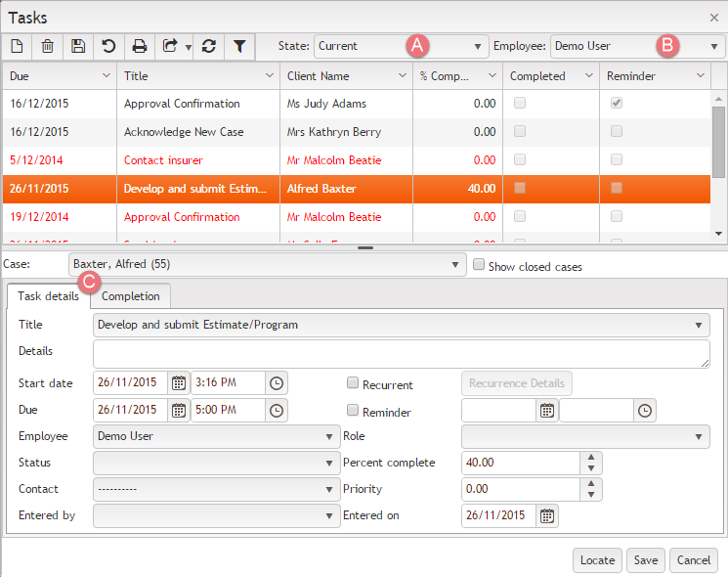Tick the Reminder checkbox in task details
Viewport: 728px width, 577px height.
click(x=353, y=411)
